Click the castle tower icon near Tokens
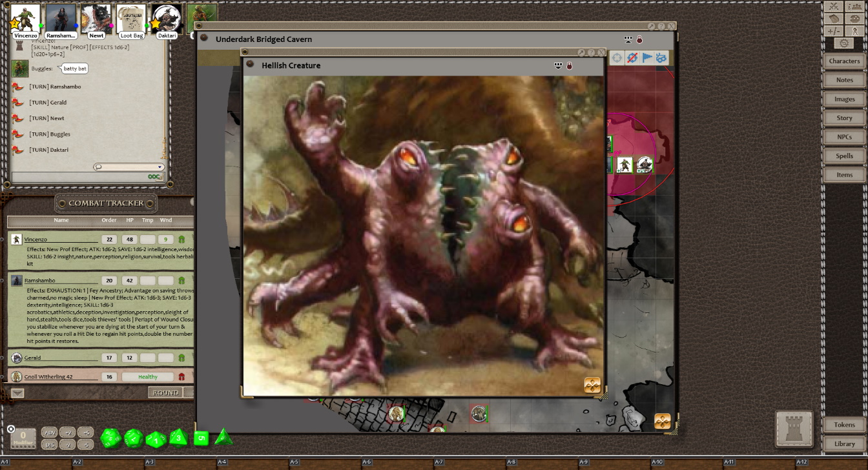The image size is (868, 470). click(794, 428)
